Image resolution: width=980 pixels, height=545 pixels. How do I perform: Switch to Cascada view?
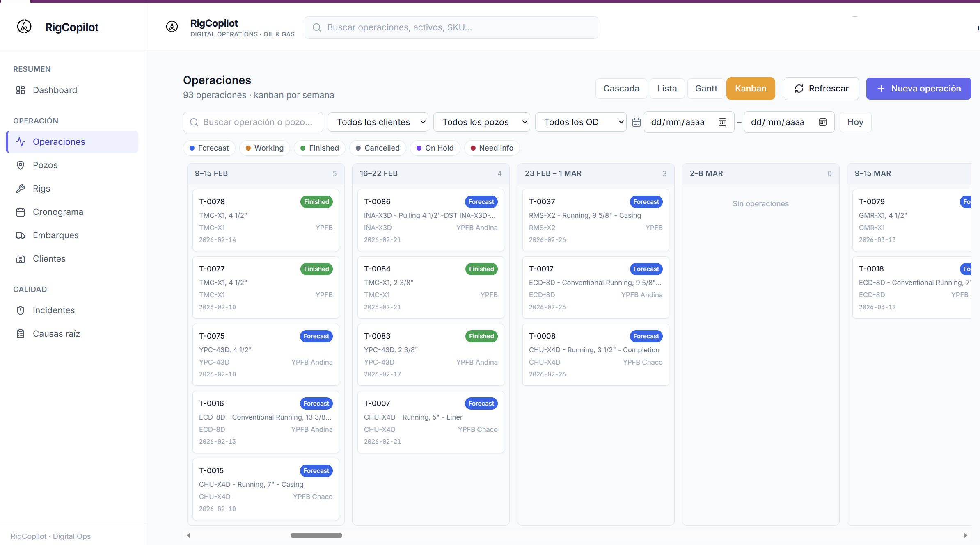click(x=621, y=89)
